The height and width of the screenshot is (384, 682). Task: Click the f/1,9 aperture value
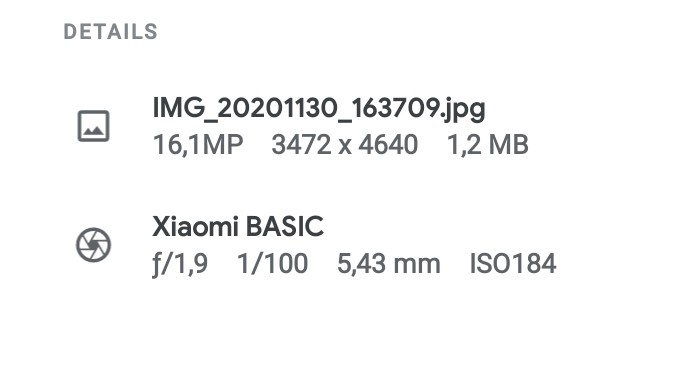(180, 264)
